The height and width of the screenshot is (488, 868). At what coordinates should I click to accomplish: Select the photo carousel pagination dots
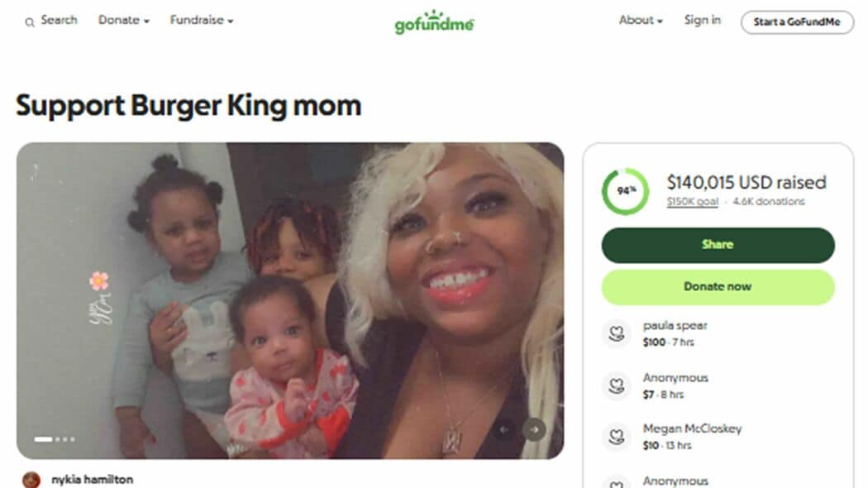(x=55, y=439)
